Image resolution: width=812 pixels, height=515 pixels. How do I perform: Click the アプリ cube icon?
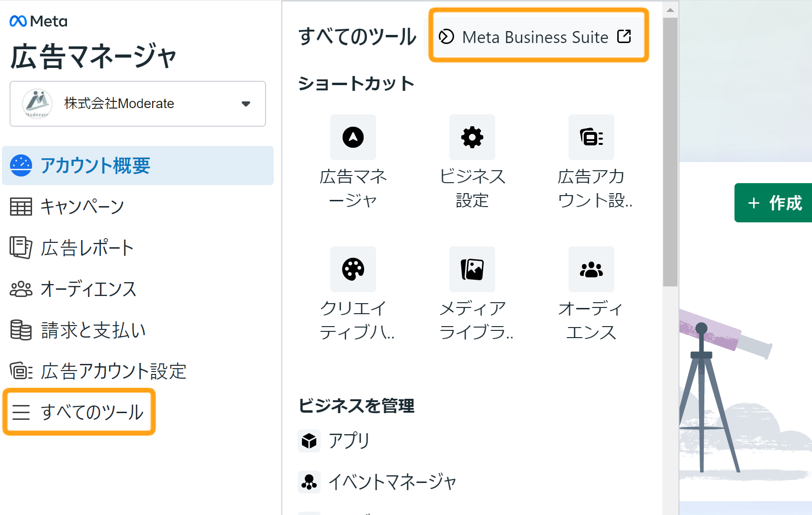pos(309,440)
